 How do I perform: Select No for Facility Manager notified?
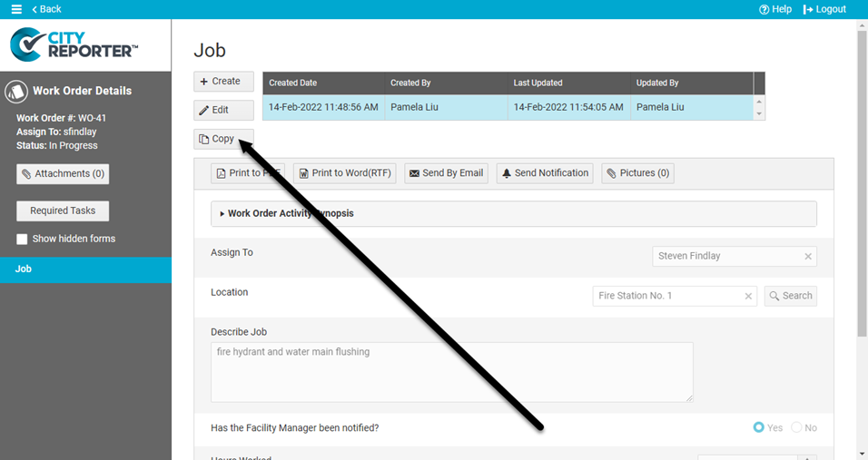click(x=796, y=427)
